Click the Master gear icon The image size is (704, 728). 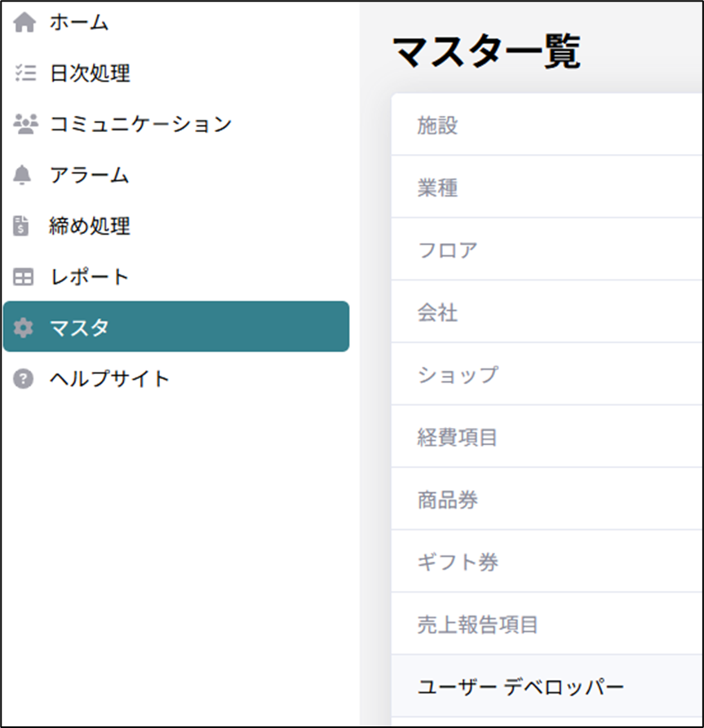(24, 328)
